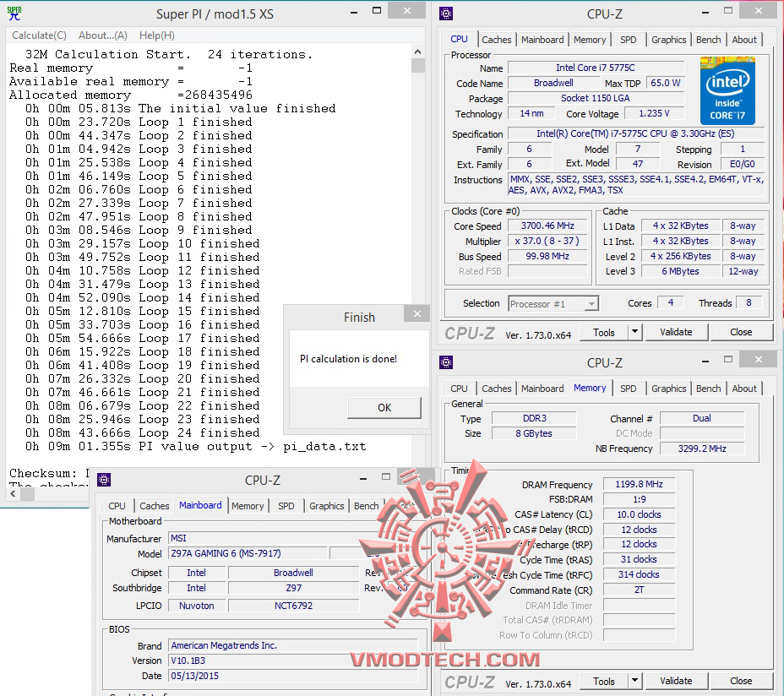Close the Finish dialog with its X
This screenshot has width=784, height=696.
point(417,314)
